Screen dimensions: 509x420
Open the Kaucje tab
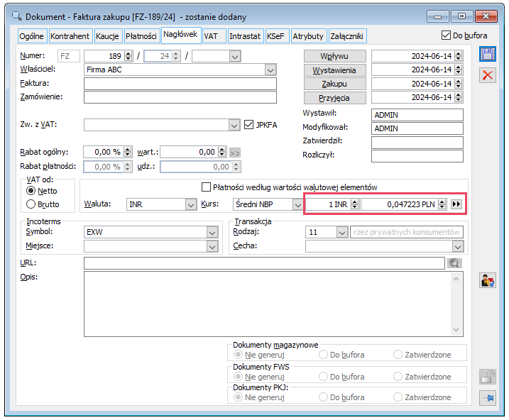107,36
